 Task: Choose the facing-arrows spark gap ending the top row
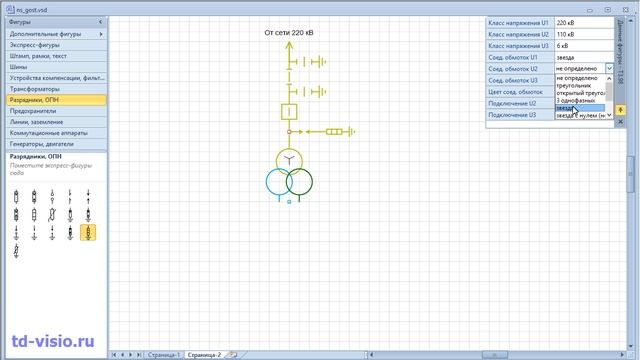click(88, 197)
